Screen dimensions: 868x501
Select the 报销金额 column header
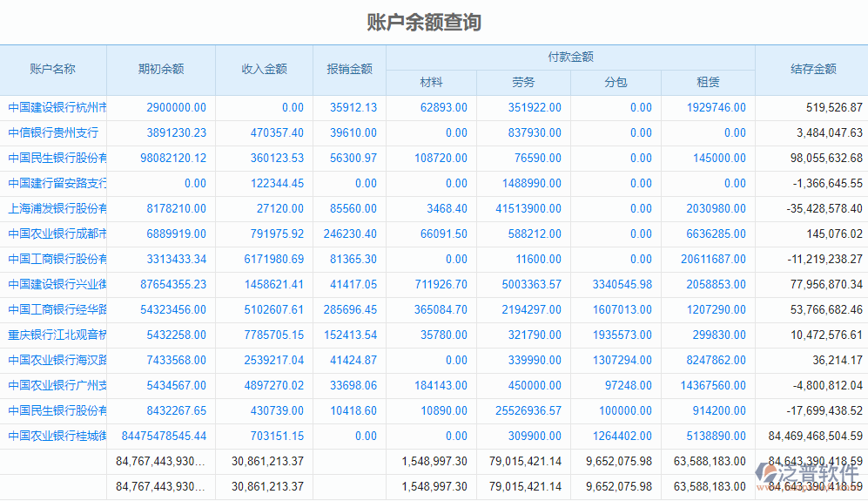coord(349,70)
